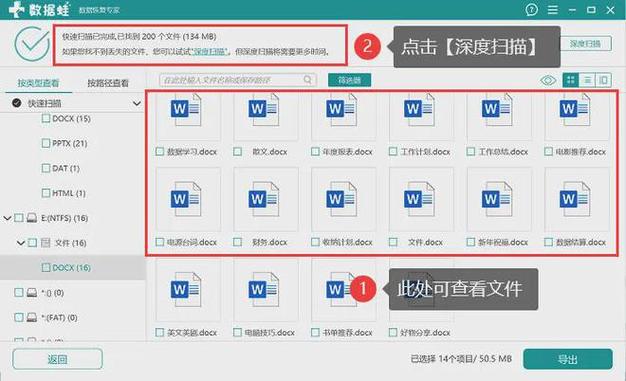Open the 筛选器 filter button
The image size is (626, 381).
[349, 80]
